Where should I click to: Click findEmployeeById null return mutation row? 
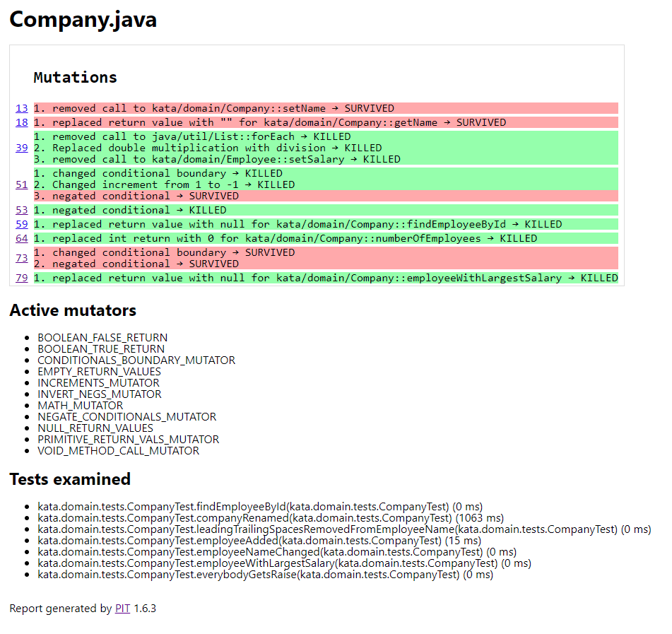(326, 224)
